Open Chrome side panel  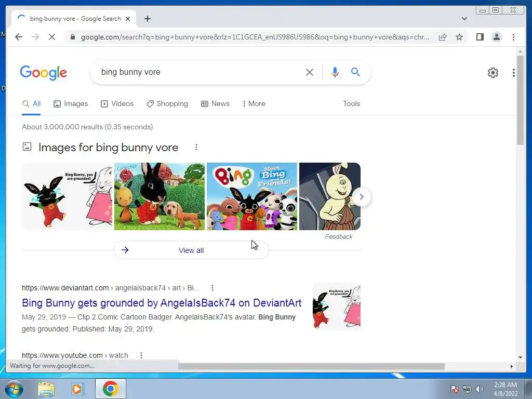[480, 37]
